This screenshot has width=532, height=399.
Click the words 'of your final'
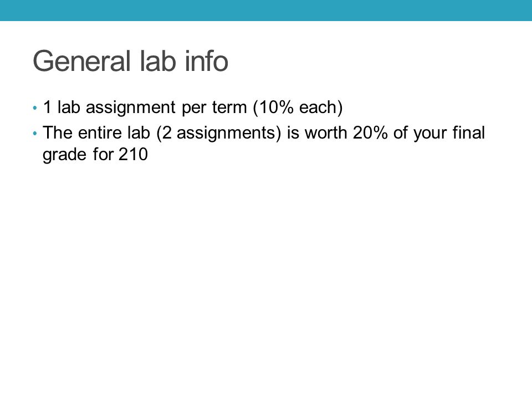[x=439, y=133]
